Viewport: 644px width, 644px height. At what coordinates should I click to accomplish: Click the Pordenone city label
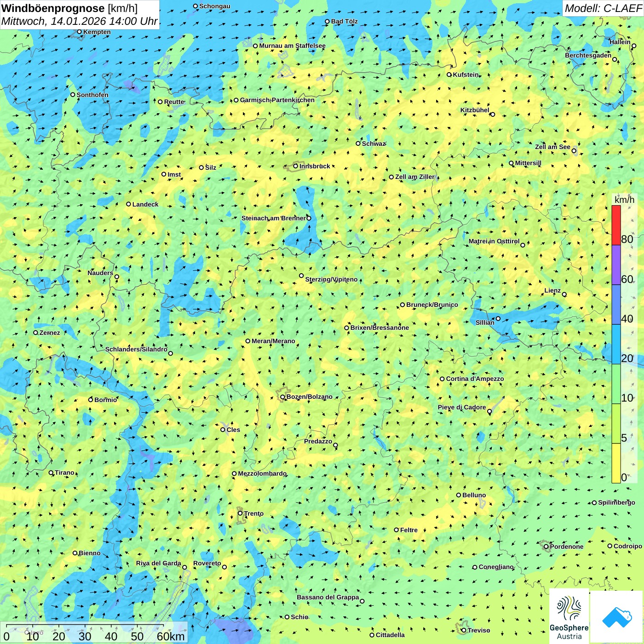(566, 546)
